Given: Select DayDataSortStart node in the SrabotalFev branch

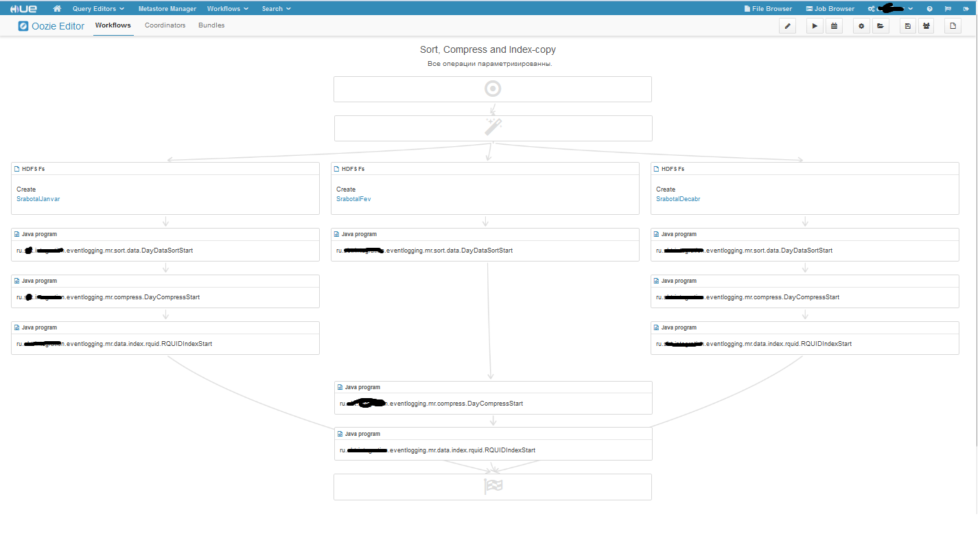Looking at the screenshot, I should (x=485, y=244).
